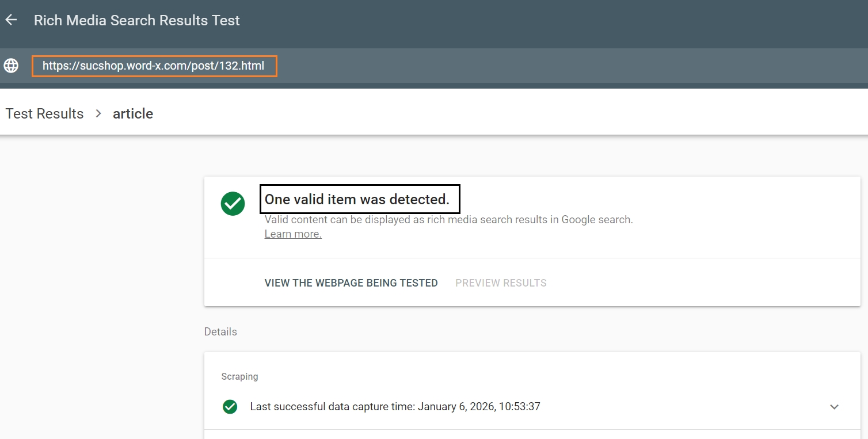Expand the Scraping details row chevron
This screenshot has width=868, height=439.
[x=834, y=407]
